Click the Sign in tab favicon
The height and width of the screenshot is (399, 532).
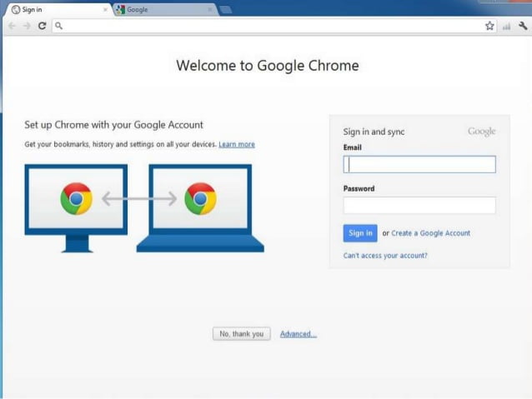pos(16,10)
